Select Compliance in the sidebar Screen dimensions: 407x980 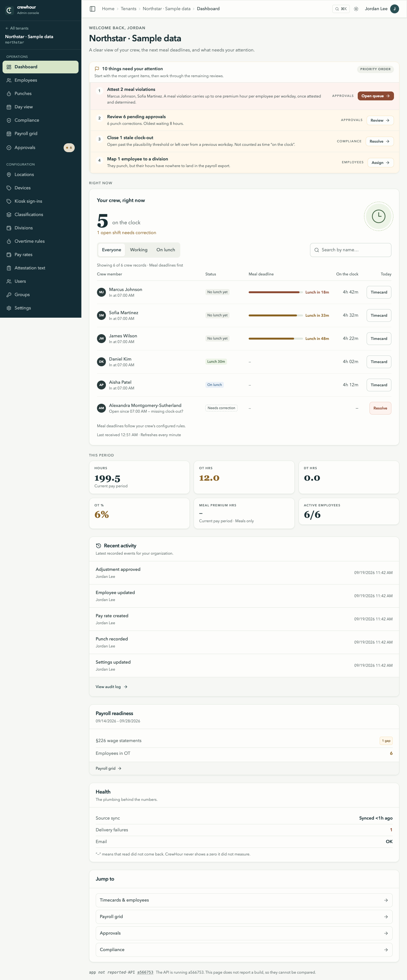[40, 120]
